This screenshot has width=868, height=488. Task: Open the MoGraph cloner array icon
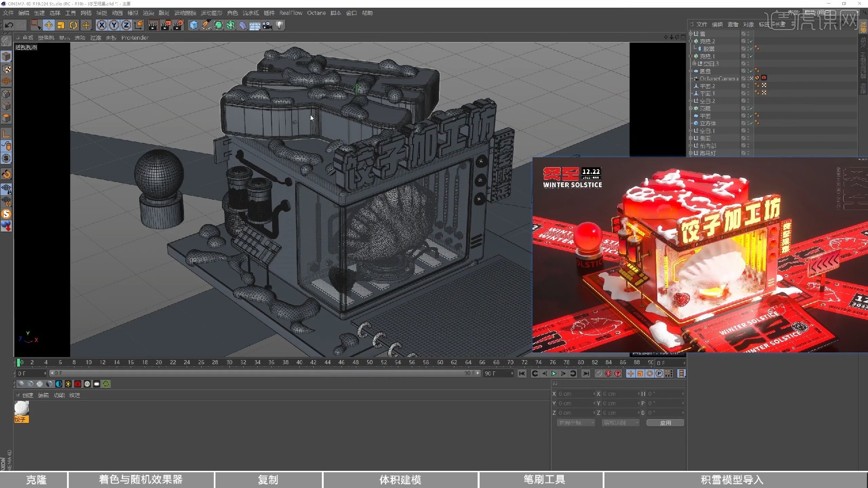231,25
